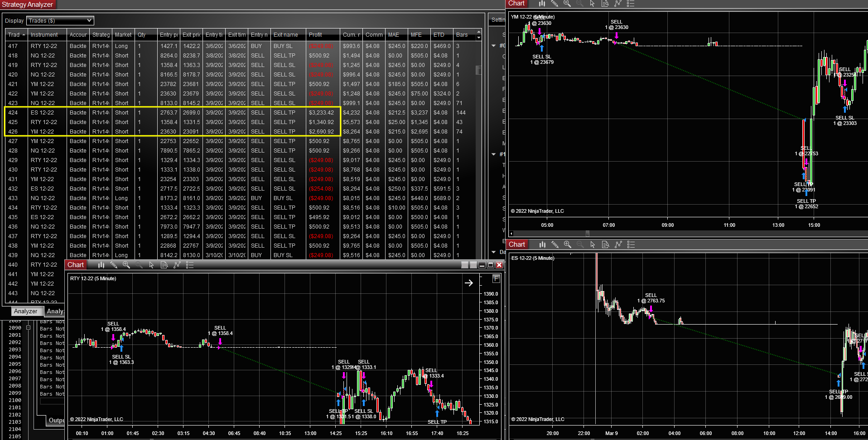Open drawing tools in top YM chart toolbar
The image size is (868, 440).
coord(555,4)
